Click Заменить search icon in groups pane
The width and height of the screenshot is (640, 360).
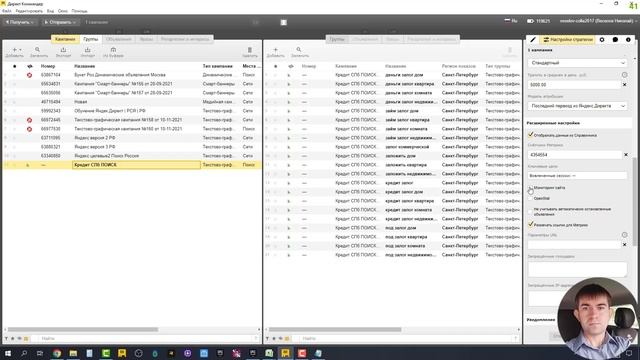pos(299,52)
